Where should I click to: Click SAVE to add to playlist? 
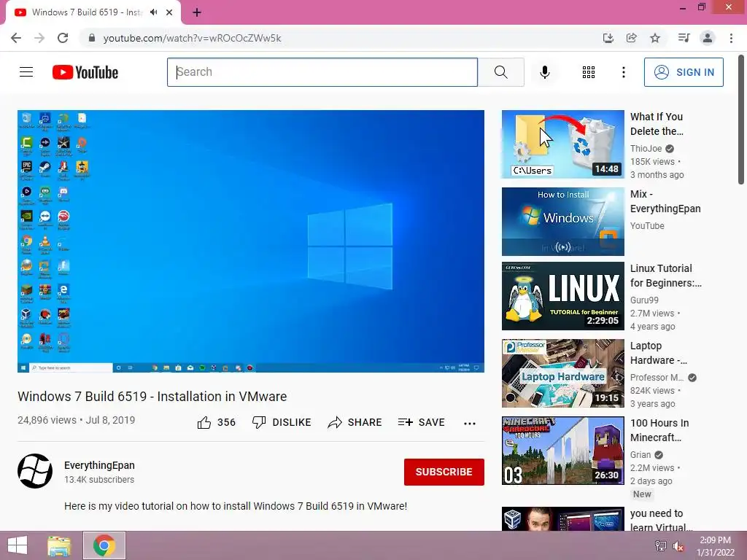[x=422, y=422]
